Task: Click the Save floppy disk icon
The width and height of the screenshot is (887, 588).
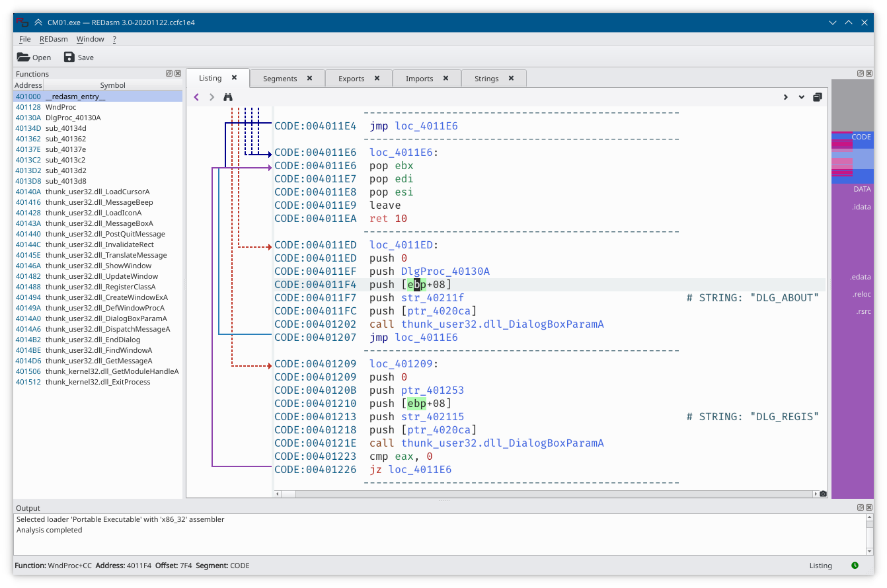Action: click(69, 57)
